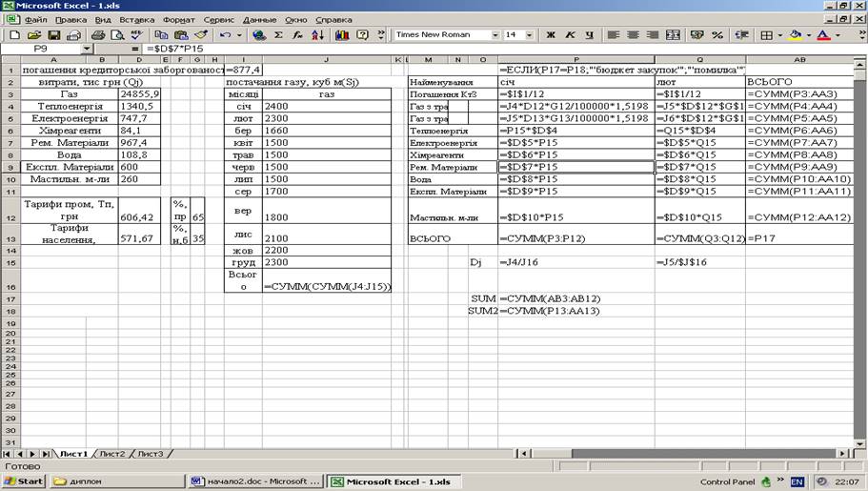The image size is (868, 491).
Task: Switch to начало2.doc in the taskbar
Action: coord(254,481)
